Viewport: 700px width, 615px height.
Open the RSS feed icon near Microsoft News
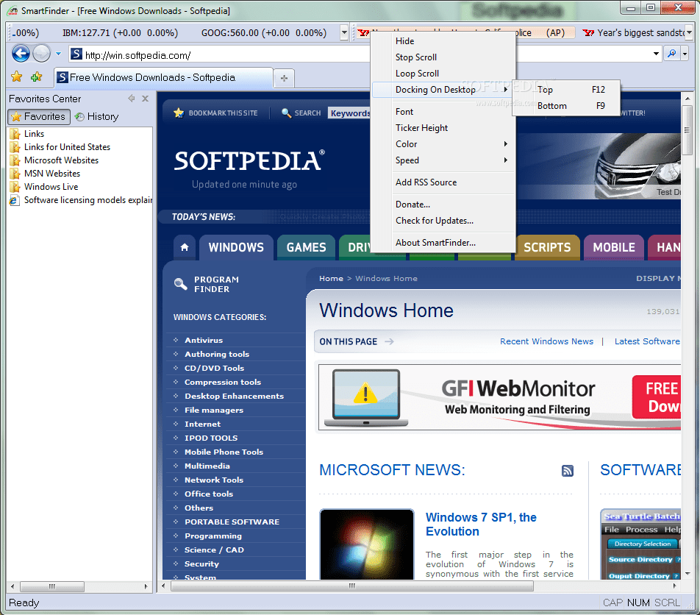(567, 470)
